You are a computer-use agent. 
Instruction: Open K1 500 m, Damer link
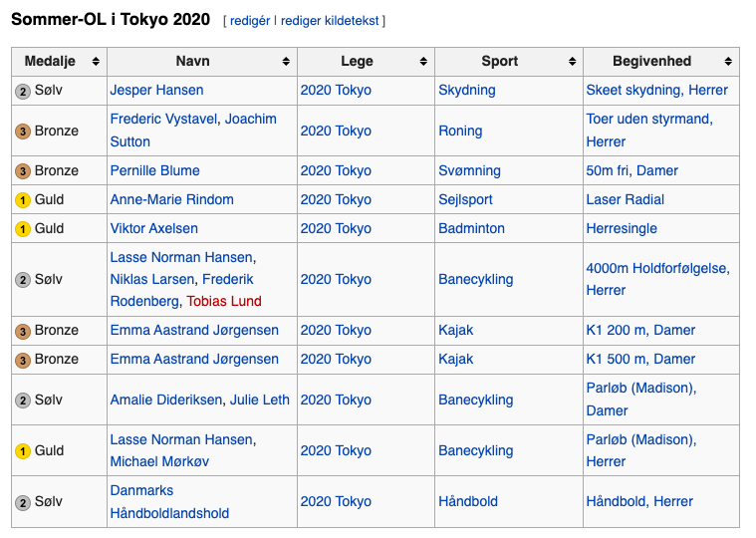[640, 359]
